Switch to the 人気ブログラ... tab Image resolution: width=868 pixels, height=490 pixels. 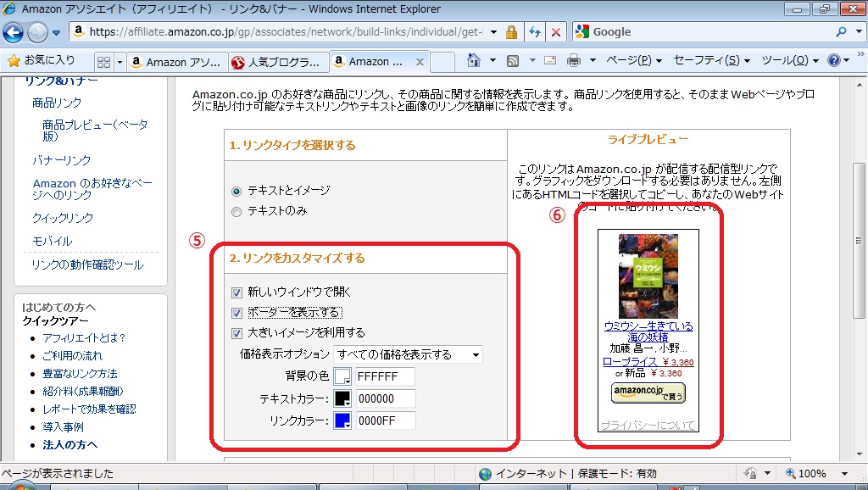click(x=278, y=62)
